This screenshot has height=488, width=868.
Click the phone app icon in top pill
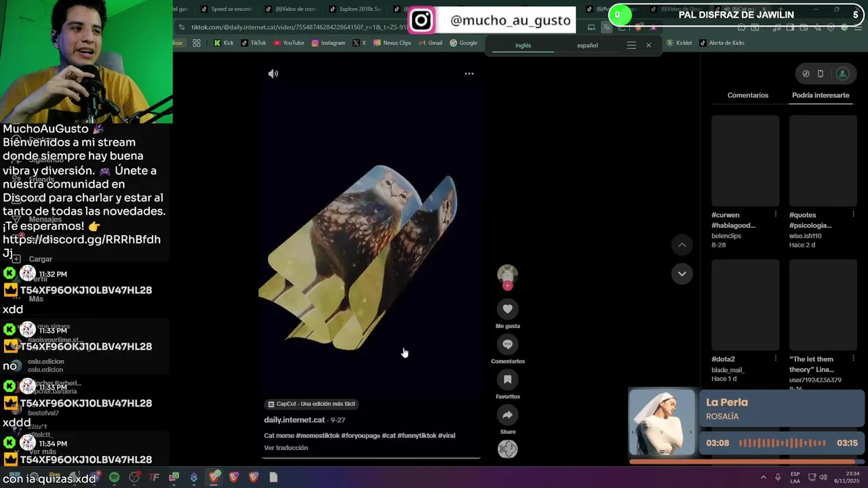(820, 74)
